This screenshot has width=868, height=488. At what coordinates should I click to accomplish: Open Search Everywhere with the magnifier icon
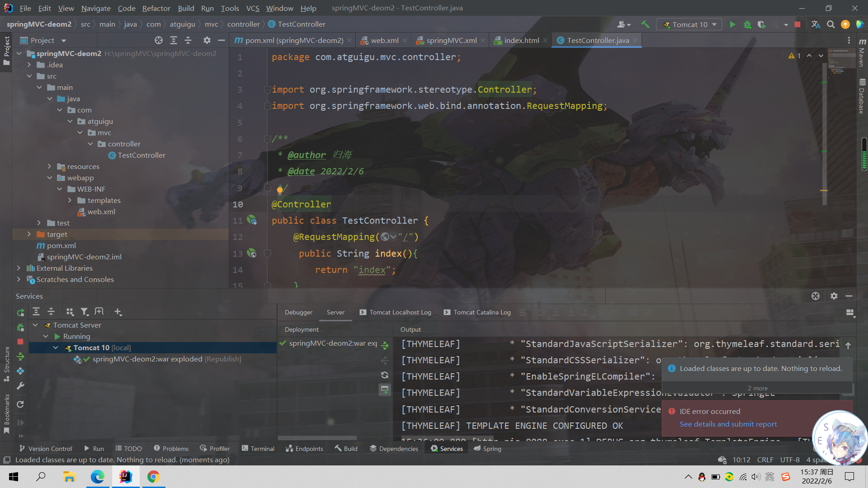[830, 24]
